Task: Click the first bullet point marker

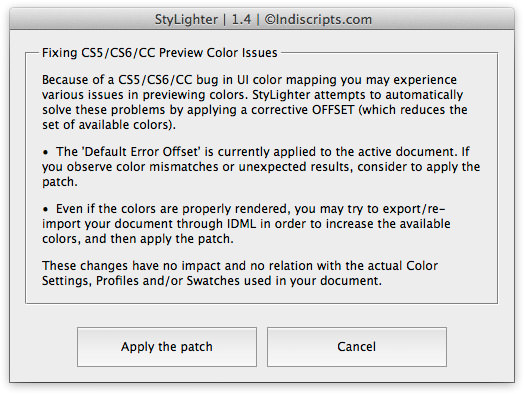Action: pos(46,153)
